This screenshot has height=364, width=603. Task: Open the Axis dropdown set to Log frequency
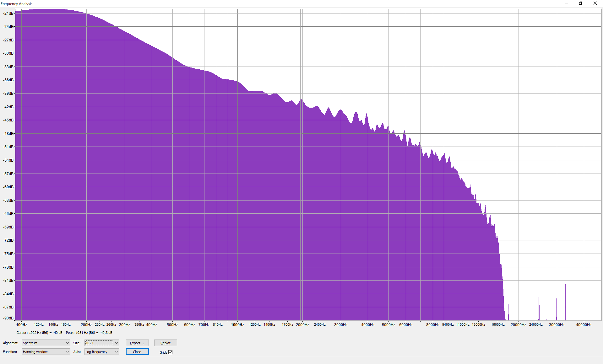pos(102,352)
